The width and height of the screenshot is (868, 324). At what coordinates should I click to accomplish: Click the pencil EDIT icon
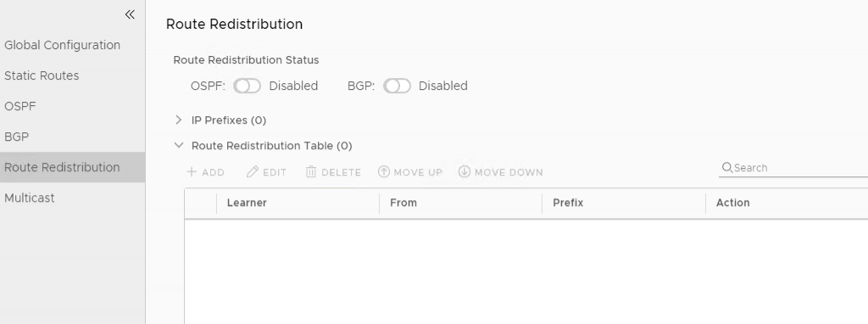(x=253, y=171)
